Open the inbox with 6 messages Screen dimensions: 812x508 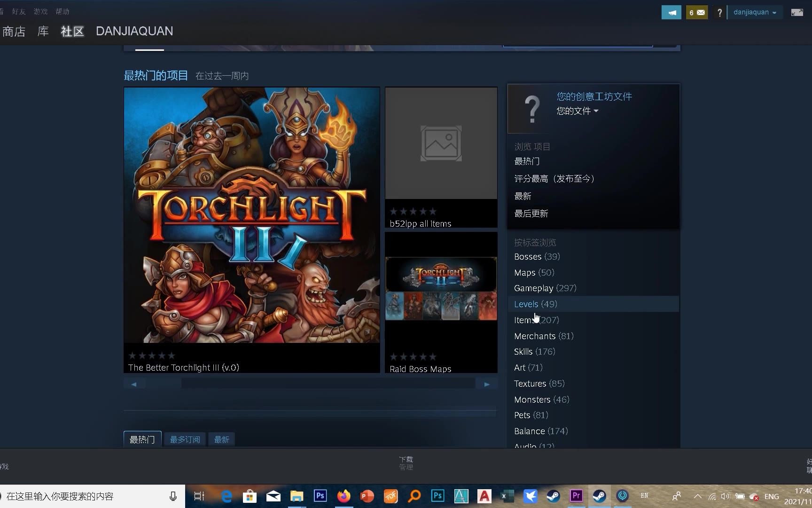697,12
